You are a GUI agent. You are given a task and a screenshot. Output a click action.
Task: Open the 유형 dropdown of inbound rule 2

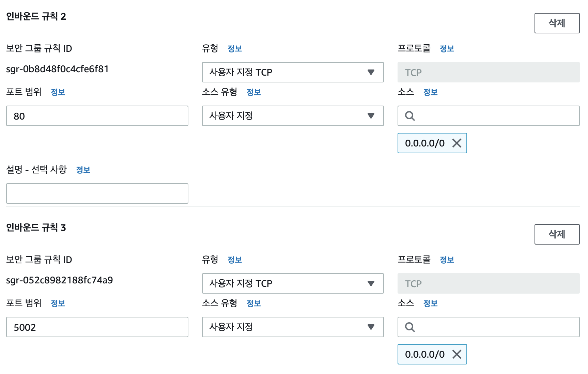click(293, 72)
